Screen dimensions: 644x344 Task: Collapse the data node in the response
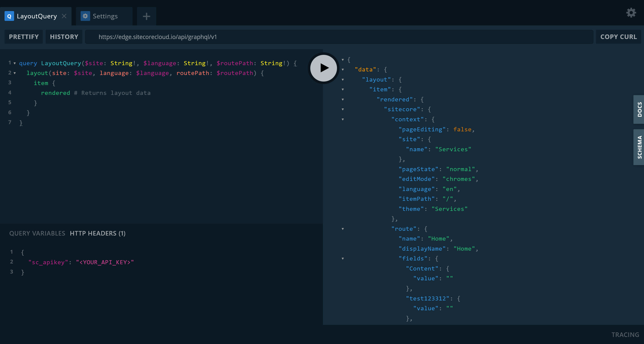point(343,70)
